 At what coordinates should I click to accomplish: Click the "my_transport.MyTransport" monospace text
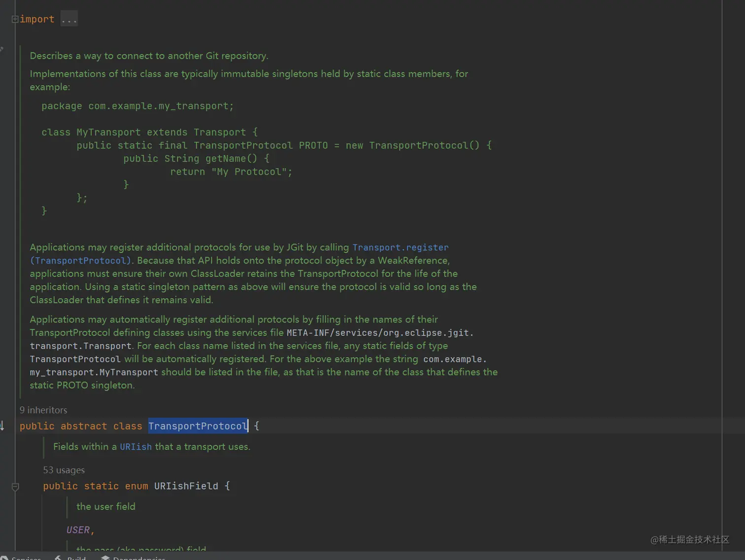click(x=94, y=372)
